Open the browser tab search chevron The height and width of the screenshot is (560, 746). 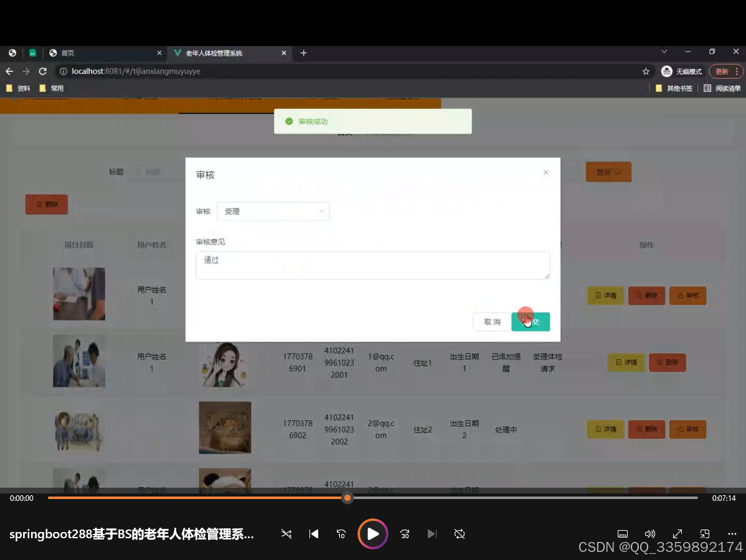(x=664, y=51)
